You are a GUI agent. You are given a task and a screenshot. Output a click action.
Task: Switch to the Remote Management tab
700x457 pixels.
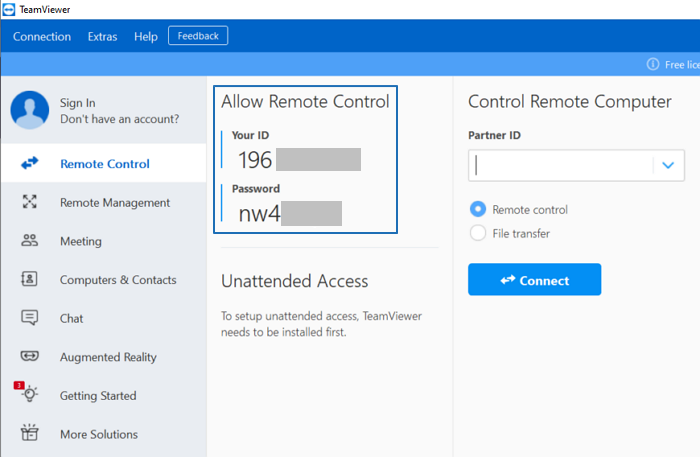(x=104, y=202)
